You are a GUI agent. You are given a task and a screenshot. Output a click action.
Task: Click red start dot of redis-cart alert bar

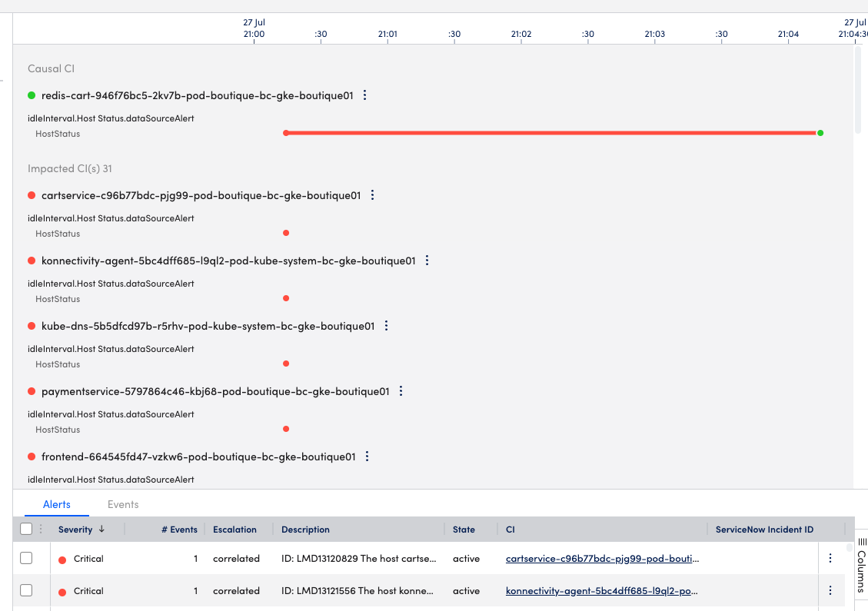pos(286,133)
